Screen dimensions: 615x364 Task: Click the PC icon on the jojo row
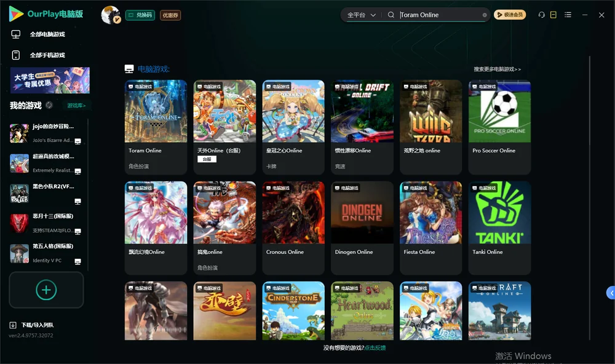(77, 141)
